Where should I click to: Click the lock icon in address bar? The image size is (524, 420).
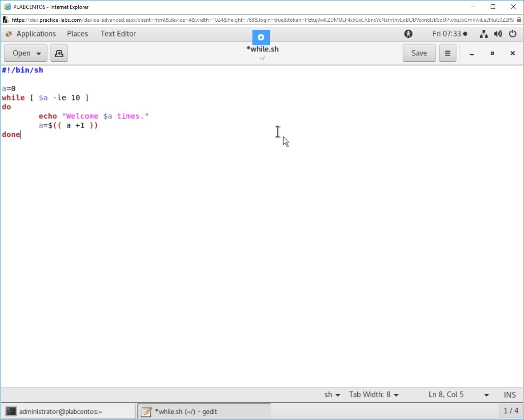519,20
